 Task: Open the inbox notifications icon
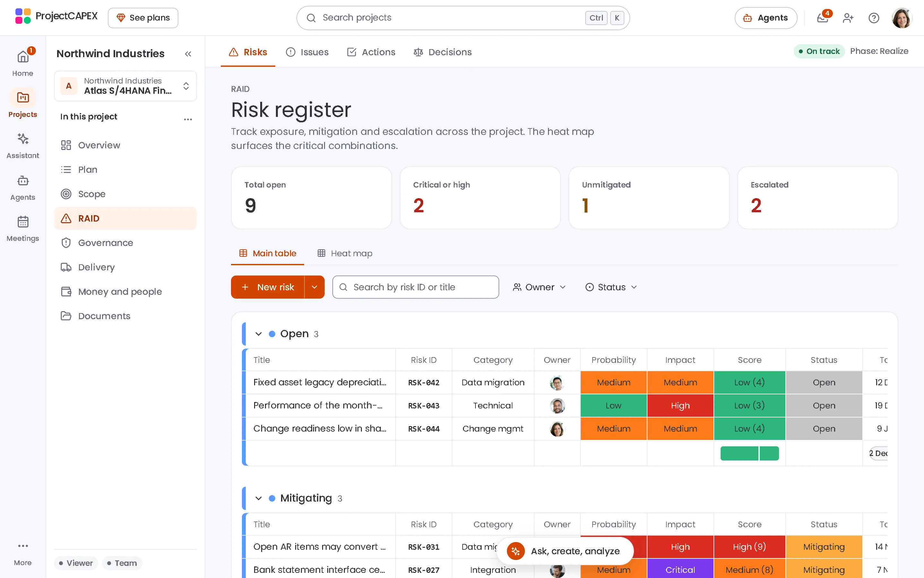pyautogui.click(x=822, y=18)
